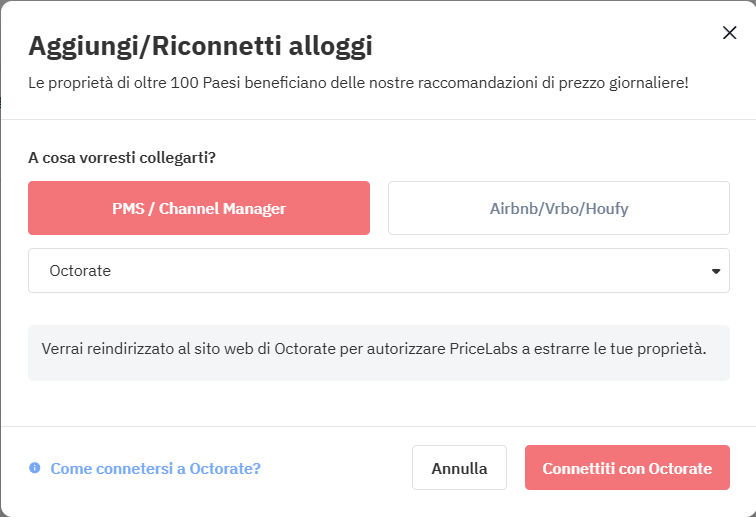Click the Aggiungi/Riconnetti alloggi heading
Screen dimensions: 756x517
[x=200, y=47]
